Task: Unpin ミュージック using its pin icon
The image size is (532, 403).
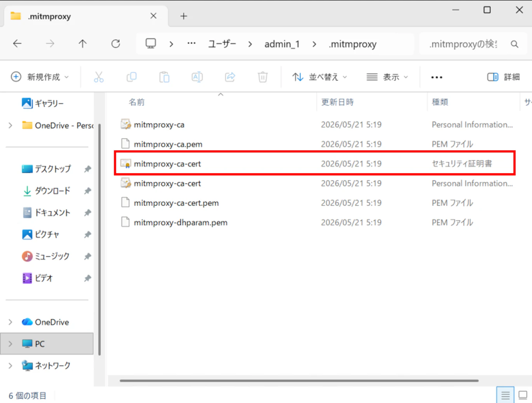Action: [88, 256]
